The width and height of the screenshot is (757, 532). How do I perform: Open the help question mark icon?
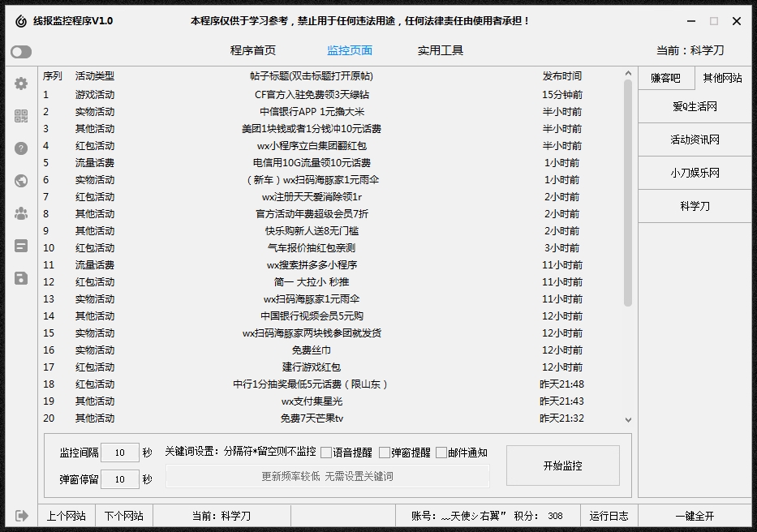20,148
